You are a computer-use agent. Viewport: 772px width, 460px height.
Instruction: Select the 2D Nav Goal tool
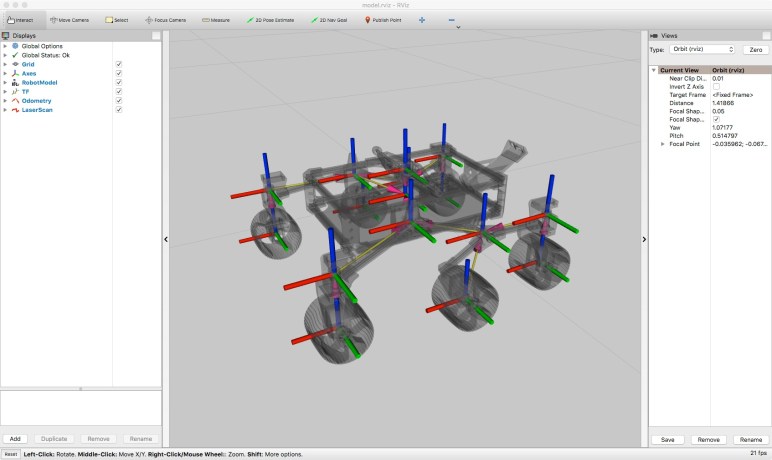point(329,19)
